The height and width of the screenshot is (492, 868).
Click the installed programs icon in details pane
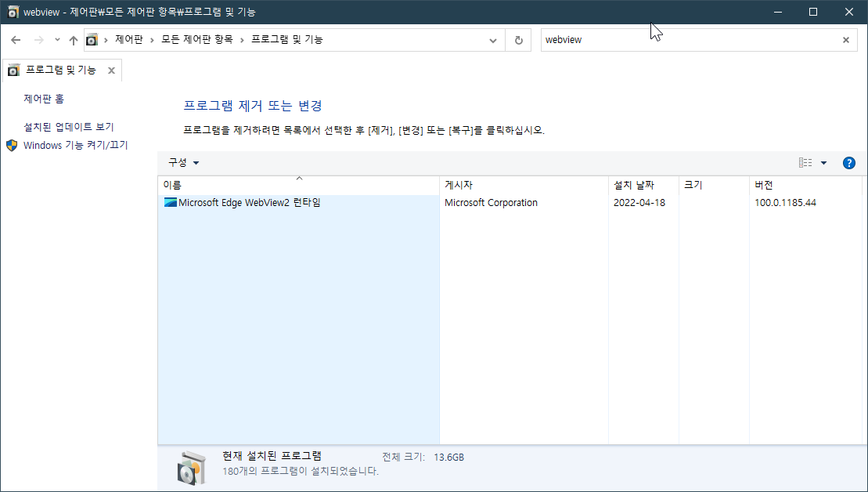(191, 468)
